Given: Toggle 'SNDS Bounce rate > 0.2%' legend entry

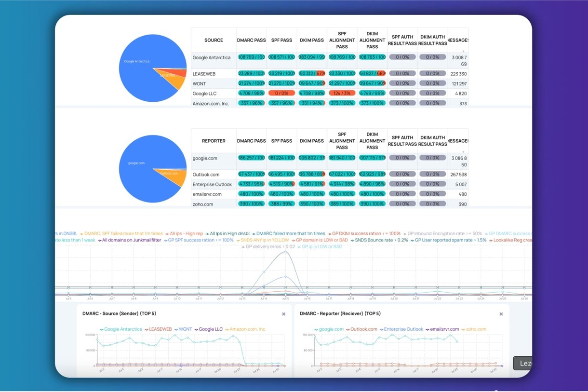Looking at the screenshot, I should (x=379, y=240).
